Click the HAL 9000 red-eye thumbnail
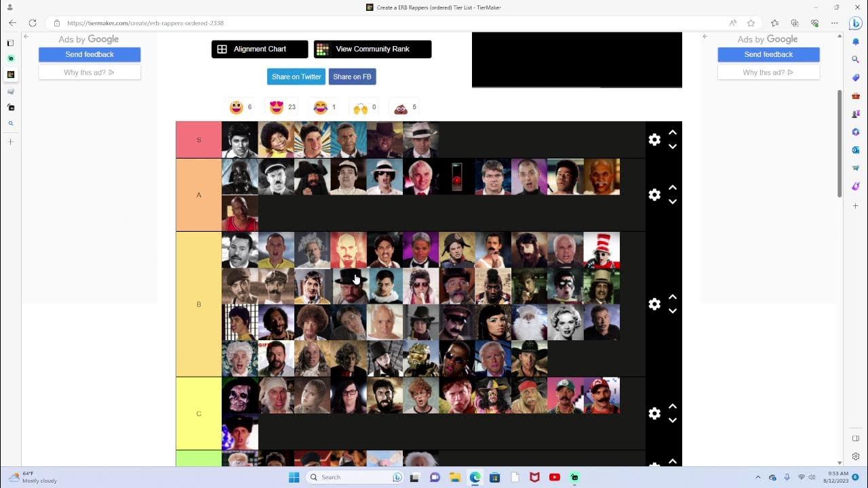This screenshot has width=868, height=488. tap(457, 177)
